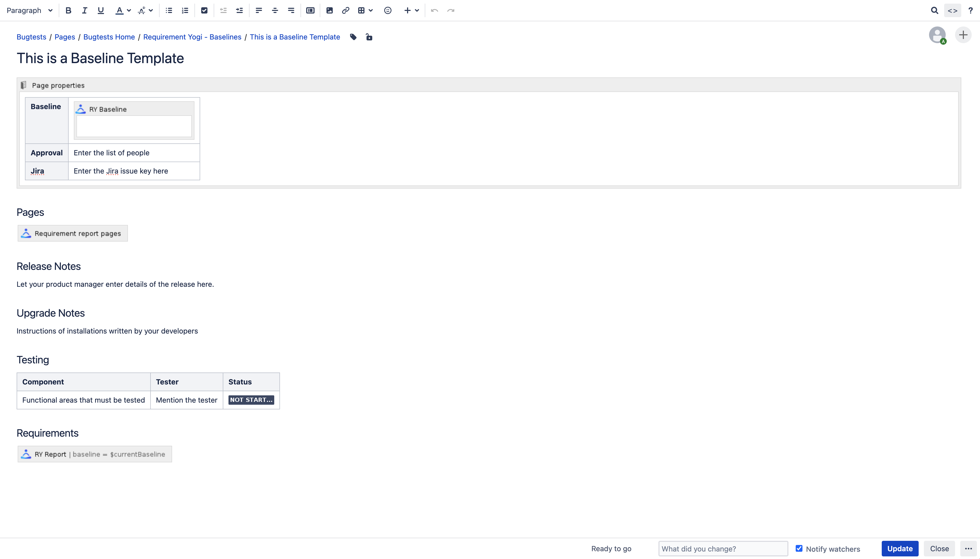This screenshot has height=559, width=980.
Task: Insert a task list
Action: 204,10
